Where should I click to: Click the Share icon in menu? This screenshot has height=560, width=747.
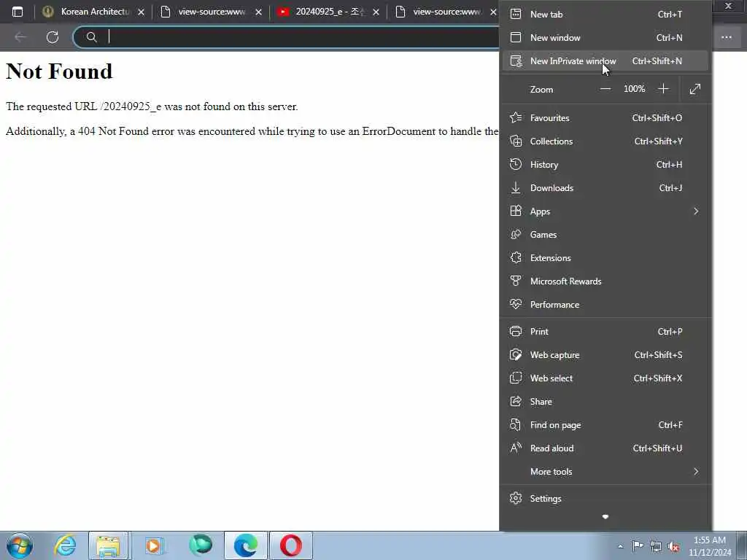pos(516,402)
